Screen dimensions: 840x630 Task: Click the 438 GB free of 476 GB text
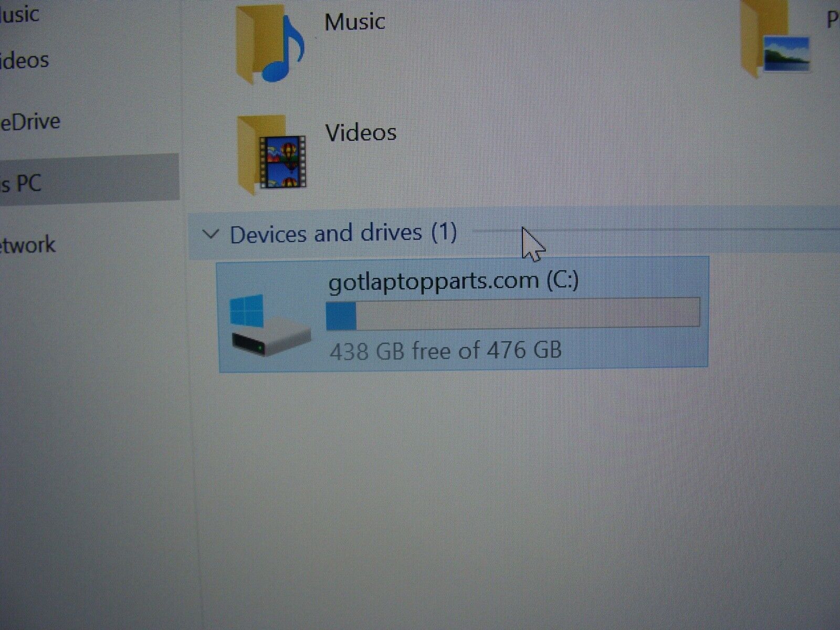446,350
